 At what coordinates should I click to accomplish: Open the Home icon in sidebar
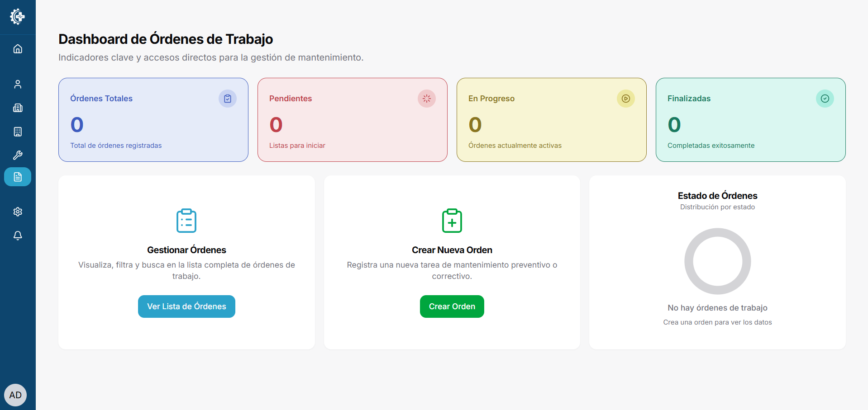coord(18,49)
